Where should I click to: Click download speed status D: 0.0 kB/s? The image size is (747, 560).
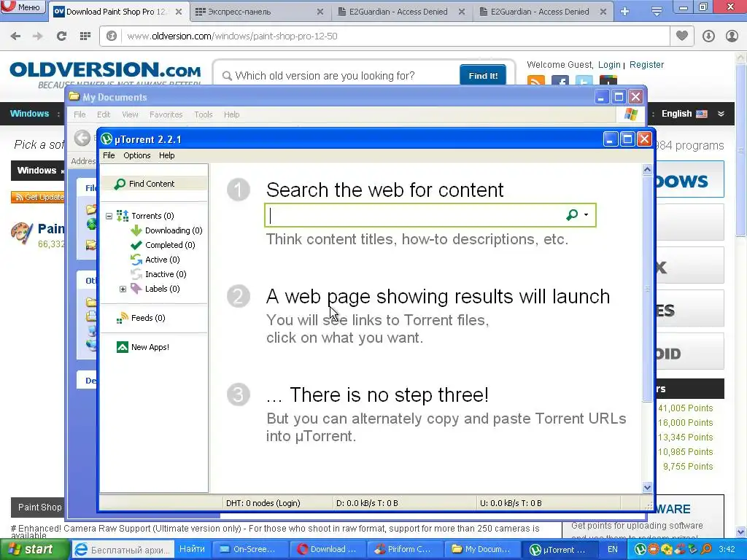coord(367,503)
